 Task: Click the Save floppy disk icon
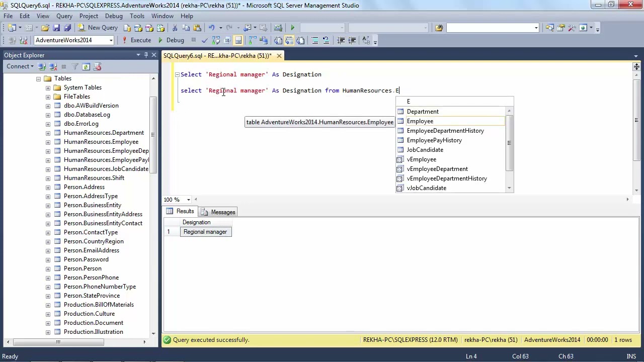[x=56, y=28]
